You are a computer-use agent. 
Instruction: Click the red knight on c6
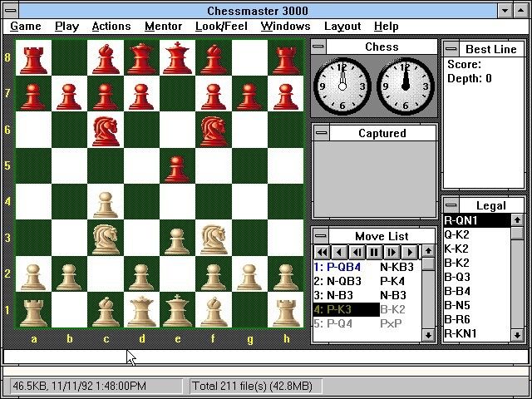(105, 131)
